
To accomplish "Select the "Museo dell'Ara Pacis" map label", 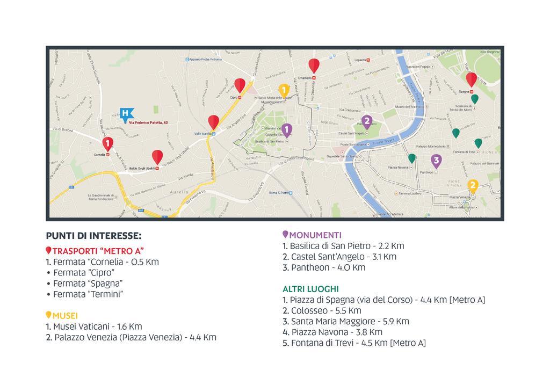I will pos(409,106).
